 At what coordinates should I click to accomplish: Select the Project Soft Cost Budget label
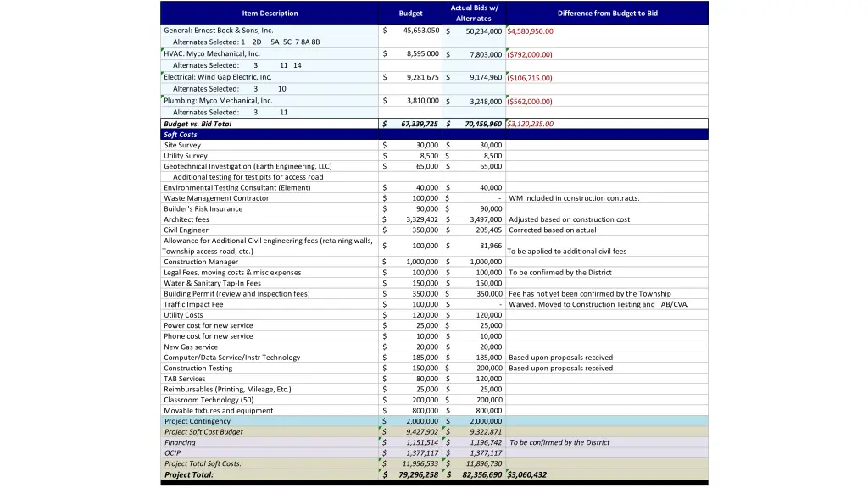[x=203, y=431]
